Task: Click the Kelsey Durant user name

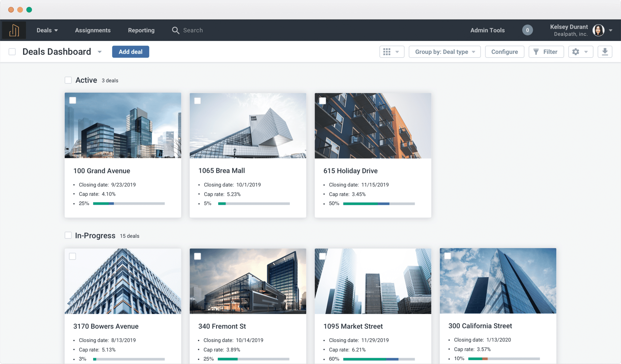Action: point(569,27)
